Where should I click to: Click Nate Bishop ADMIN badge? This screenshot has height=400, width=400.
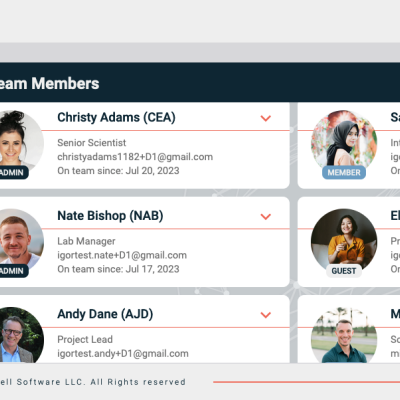point(13,271)
